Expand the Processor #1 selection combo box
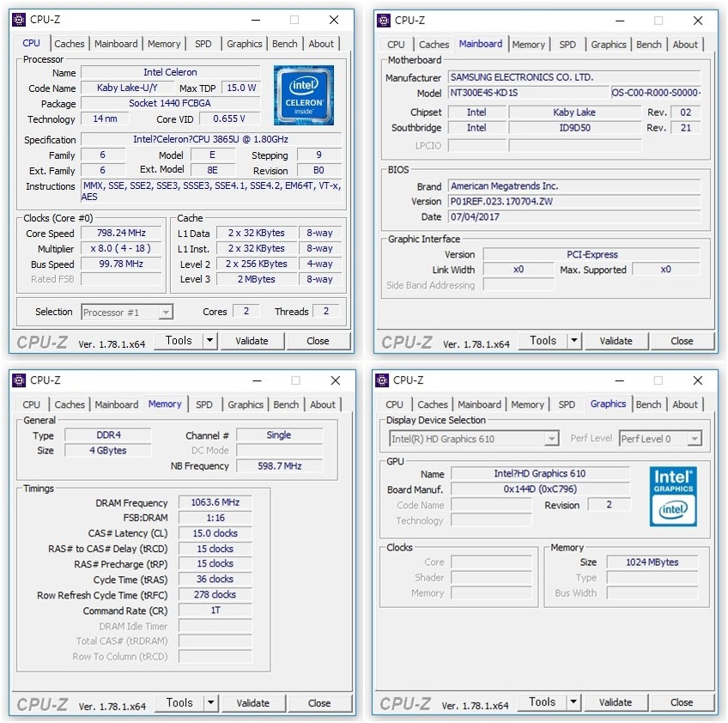The width and height of the screenshot is (728, 723). (x=166, y=312)
